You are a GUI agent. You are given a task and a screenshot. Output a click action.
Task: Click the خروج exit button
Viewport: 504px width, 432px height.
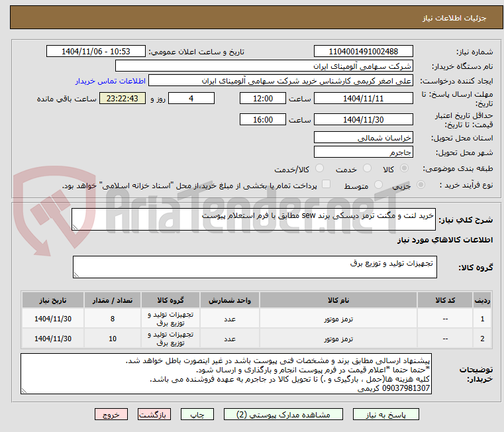[111, 414]
